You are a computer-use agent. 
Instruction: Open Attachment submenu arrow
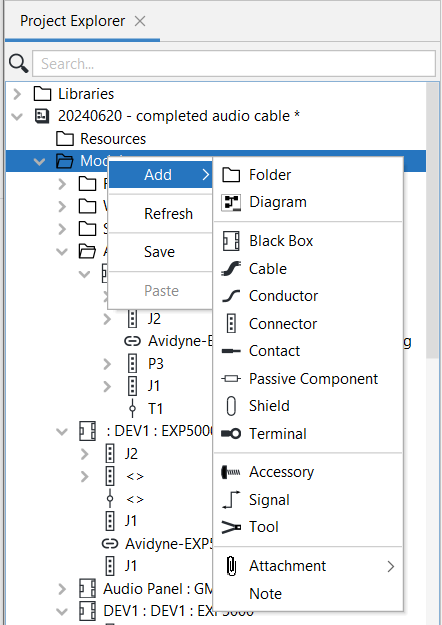click(391, 566)
